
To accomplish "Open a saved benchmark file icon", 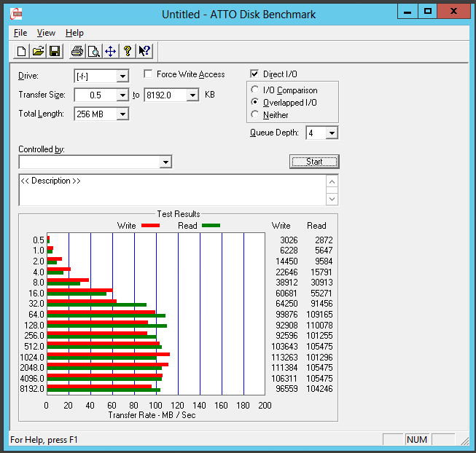I will pyautogui.click(x=38, y=51).
